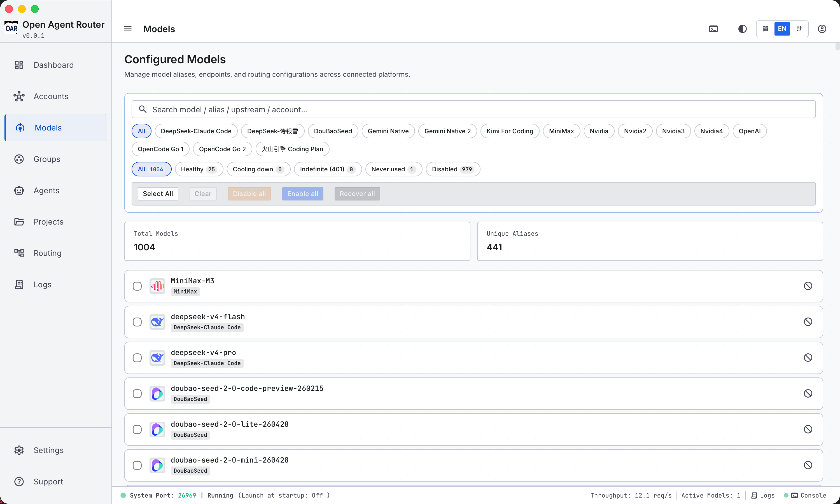
Task: Select the All platform filter chip
Action: point(141,131)
